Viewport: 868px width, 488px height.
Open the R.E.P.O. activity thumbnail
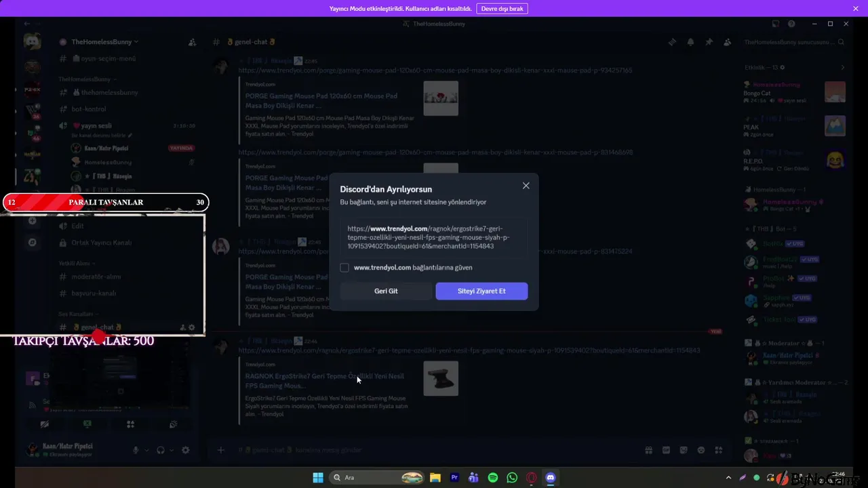835,161
